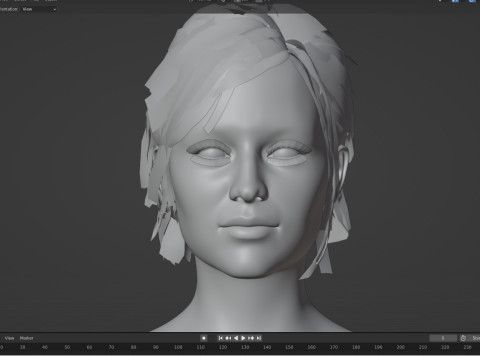
Task: Open the timeline View menu
Action: [x=9, y=338]
